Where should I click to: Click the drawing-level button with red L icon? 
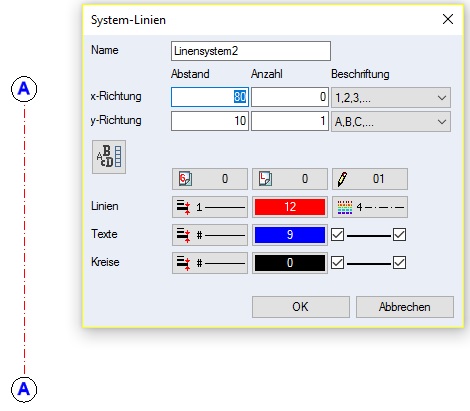(x=290, y=179)
